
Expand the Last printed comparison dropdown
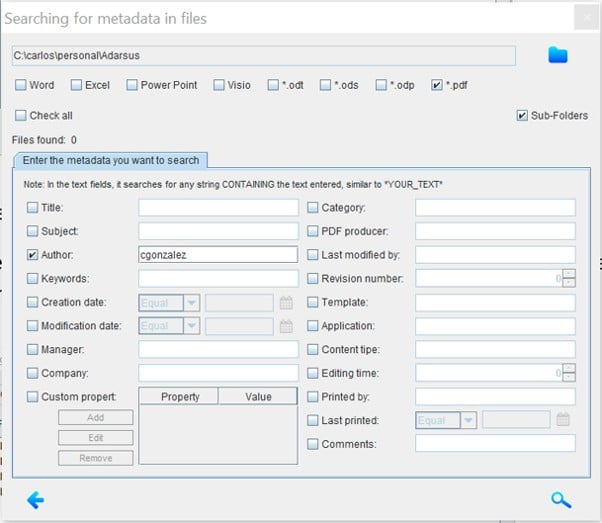[x=468, y=420]
